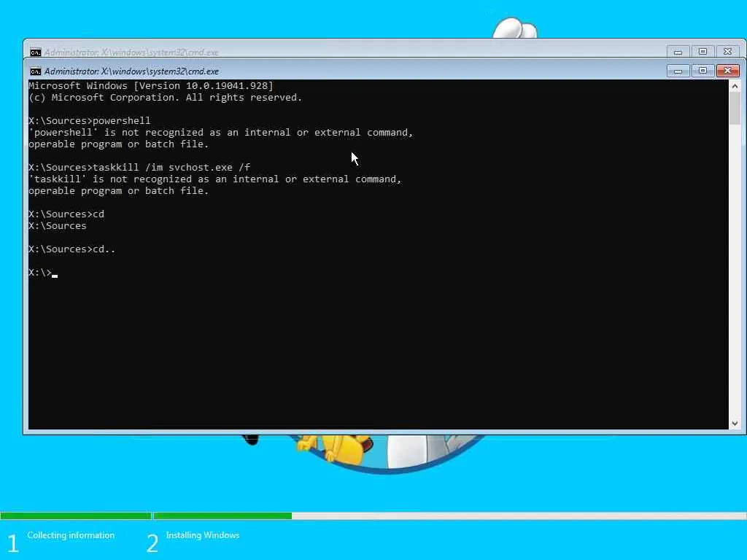Click the front window title bar text
The height and width of the screenshot is (560, 747).
(131, 71)
